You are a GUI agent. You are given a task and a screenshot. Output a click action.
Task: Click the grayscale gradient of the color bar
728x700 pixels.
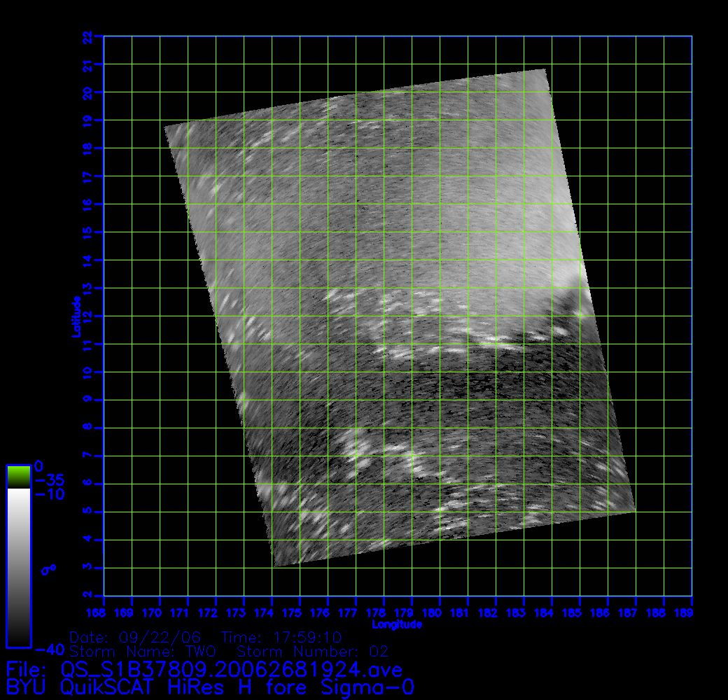(x=18, y=567)
